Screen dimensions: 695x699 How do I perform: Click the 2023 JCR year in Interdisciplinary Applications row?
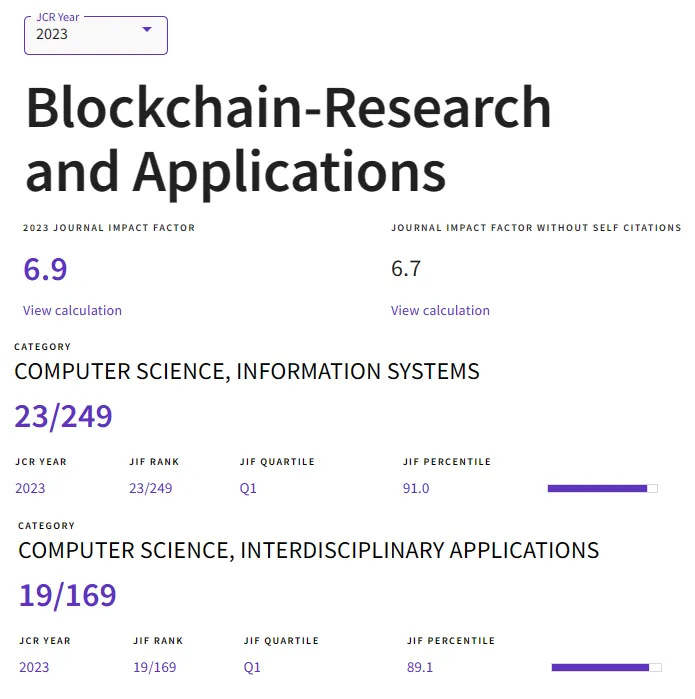click(x=34, y=667)
